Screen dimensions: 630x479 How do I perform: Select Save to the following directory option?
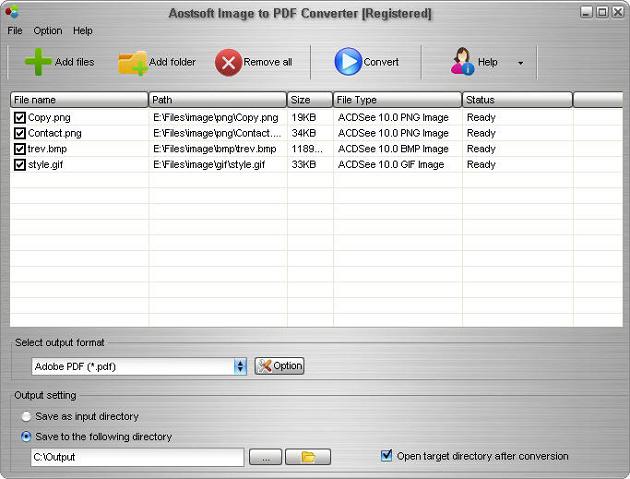26,436
